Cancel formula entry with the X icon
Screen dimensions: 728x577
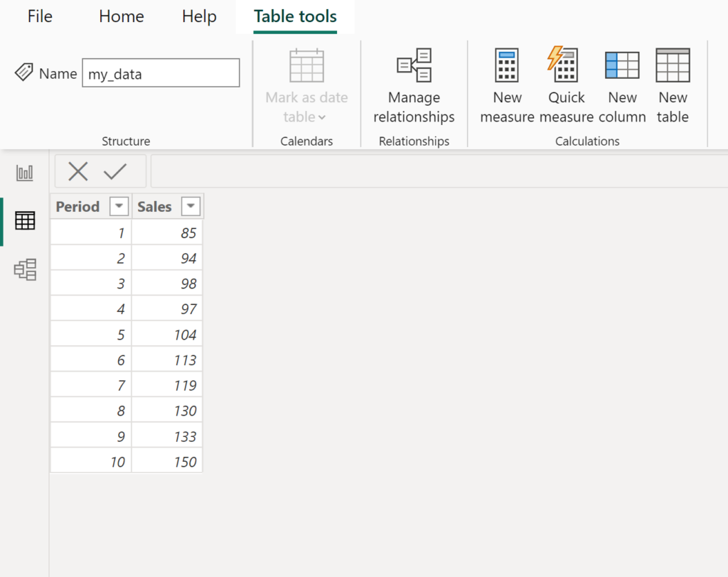tap(78, 171)
